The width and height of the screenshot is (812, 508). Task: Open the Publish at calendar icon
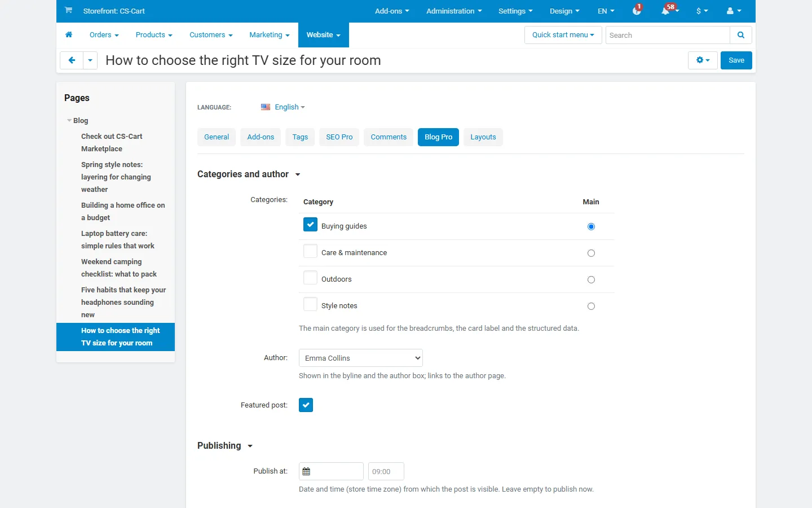click(306, 471)
